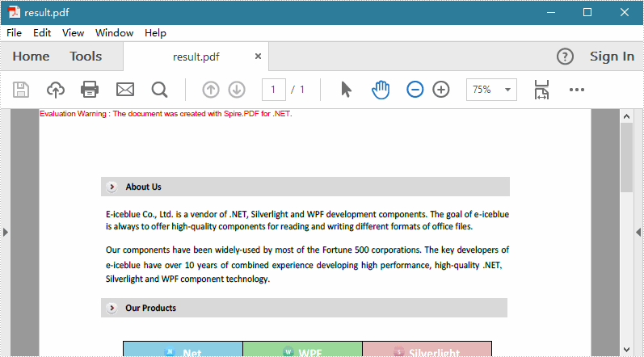Switch to the Home tab
644x357 pixels.
point(31,57)
